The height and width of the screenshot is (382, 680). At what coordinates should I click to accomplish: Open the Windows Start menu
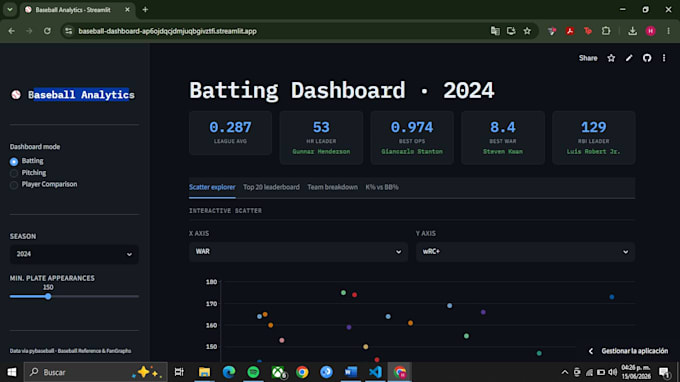pos(12,372)
